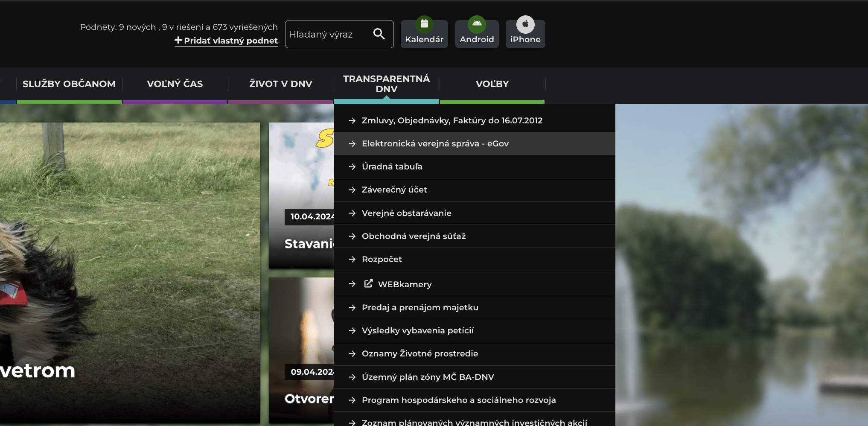Image resolution: width=868 pixels, height=426 pixels.
Task: Go to Predaj a prenájom majetku
Action: [x=420, y=308]
